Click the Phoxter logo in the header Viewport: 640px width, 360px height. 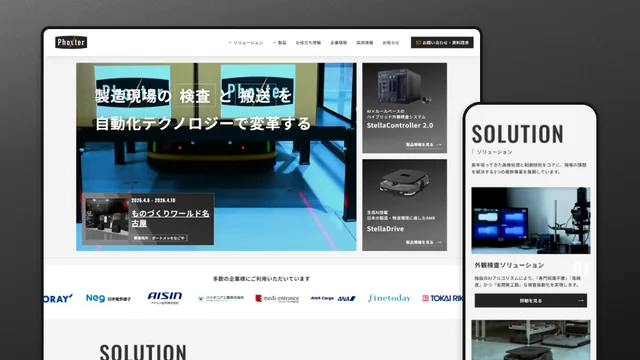(x=71, y=42)
